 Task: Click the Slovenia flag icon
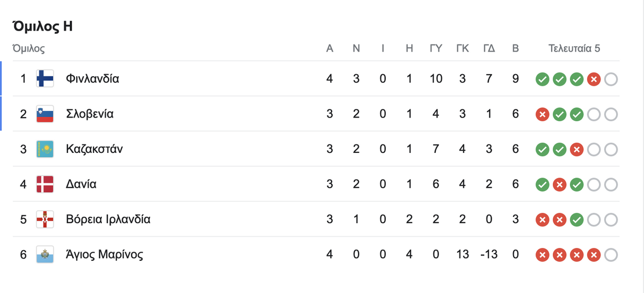[45, 114]
